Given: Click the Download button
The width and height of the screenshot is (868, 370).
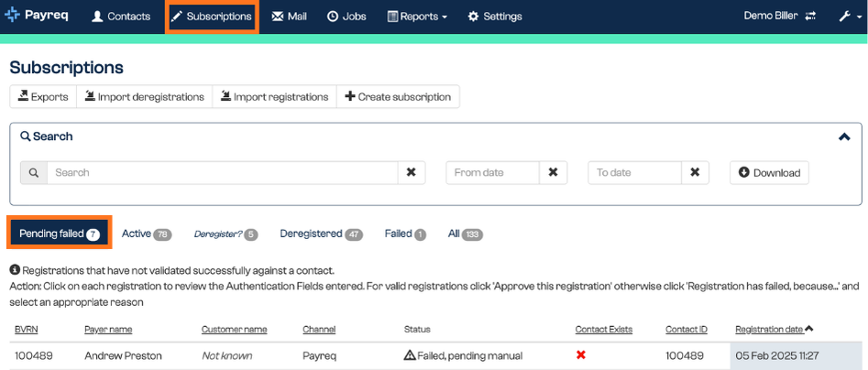Looking at the screenshot, I should (x=769, y=172).
